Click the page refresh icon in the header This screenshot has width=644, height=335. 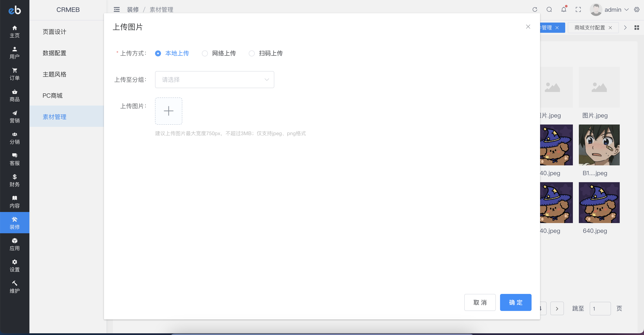535,10
